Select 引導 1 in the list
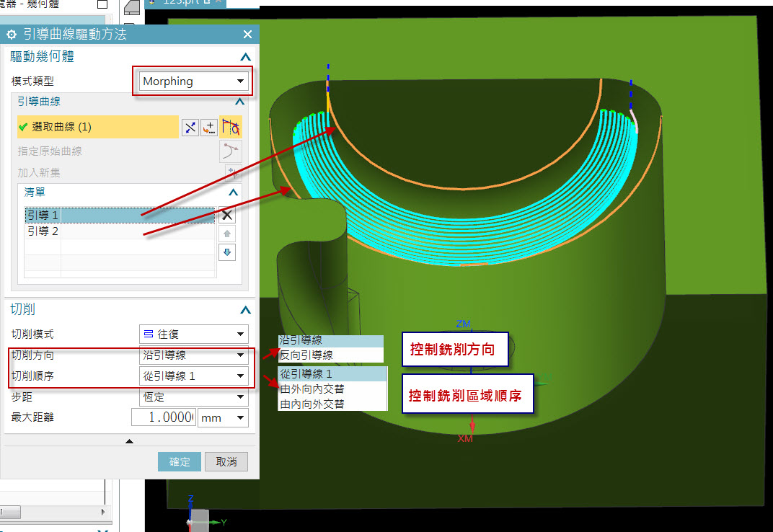 coord(120,216)
